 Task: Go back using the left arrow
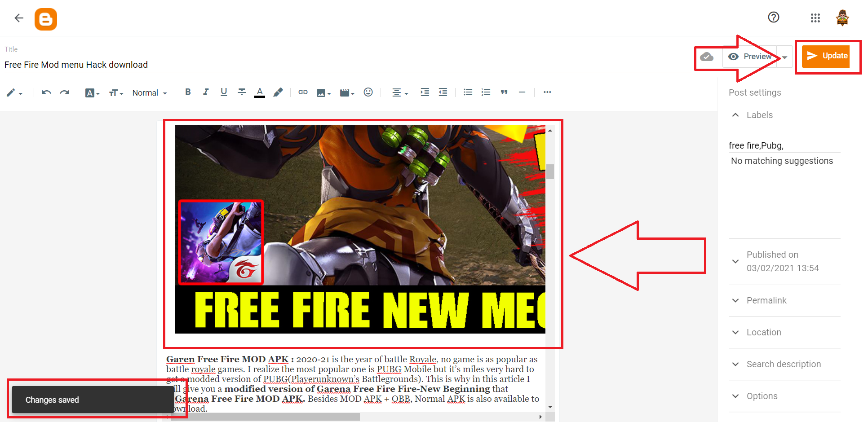19,18
